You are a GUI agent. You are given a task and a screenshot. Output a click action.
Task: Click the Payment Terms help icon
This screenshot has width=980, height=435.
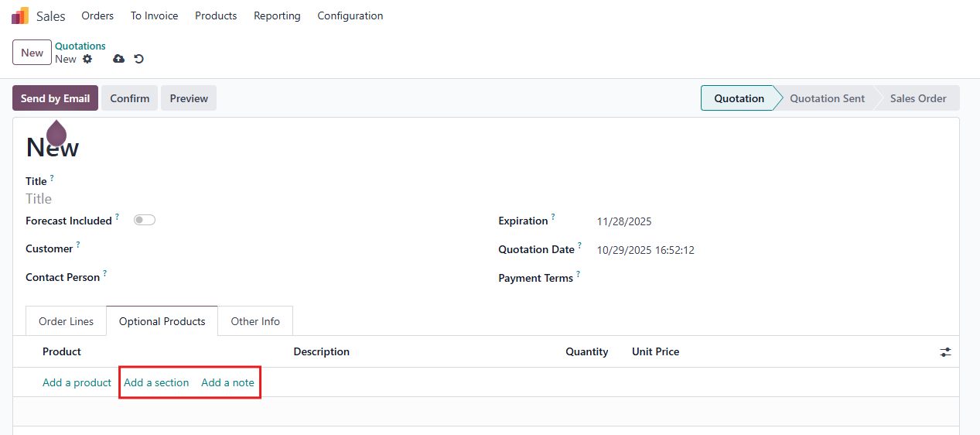[x=578, y=275]
